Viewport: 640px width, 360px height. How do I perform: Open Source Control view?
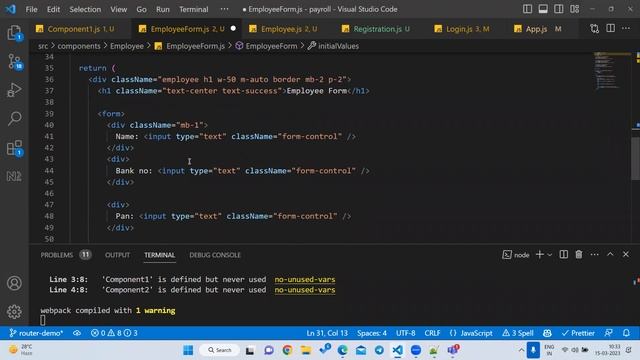pyautogui.click(x=14, y=62)
